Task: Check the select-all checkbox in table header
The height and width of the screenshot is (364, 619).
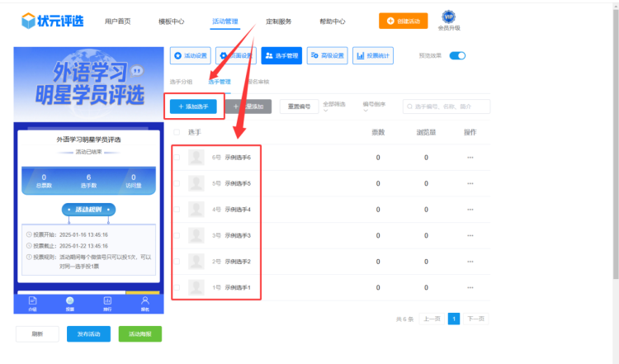Action: coord(176,132)
